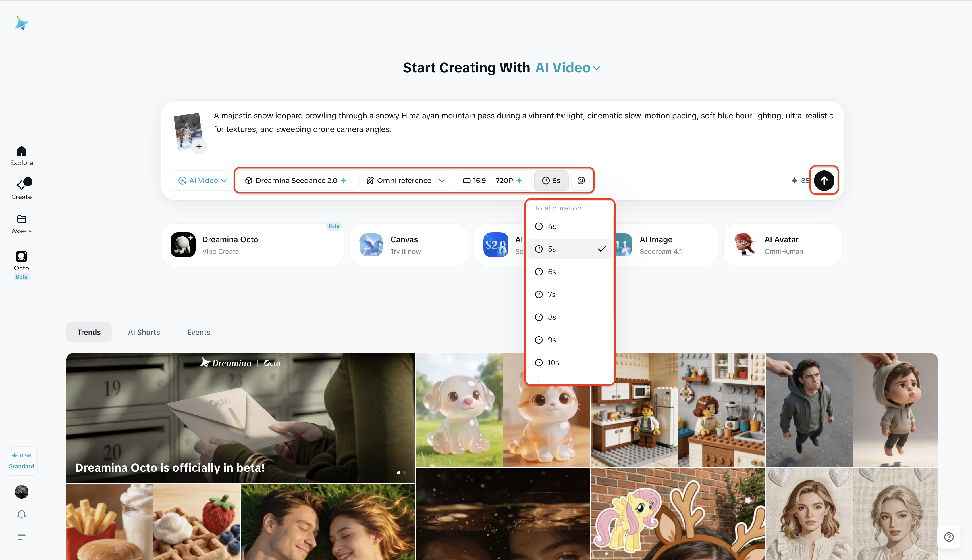Open the user profile avatar

[22, 492]
